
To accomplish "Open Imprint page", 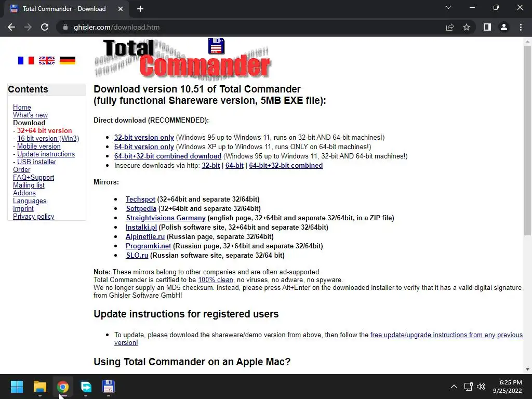I will pos(23,209).
